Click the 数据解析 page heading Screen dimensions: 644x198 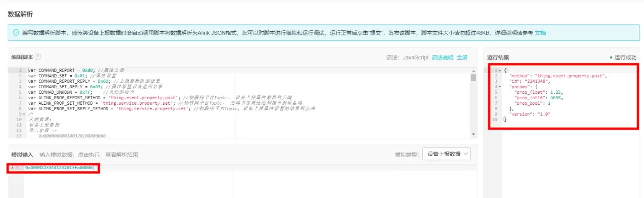tap(20, 14)
